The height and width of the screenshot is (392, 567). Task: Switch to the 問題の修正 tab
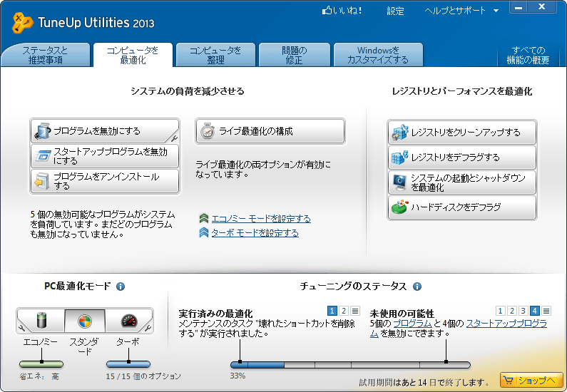tap(295, 55)
